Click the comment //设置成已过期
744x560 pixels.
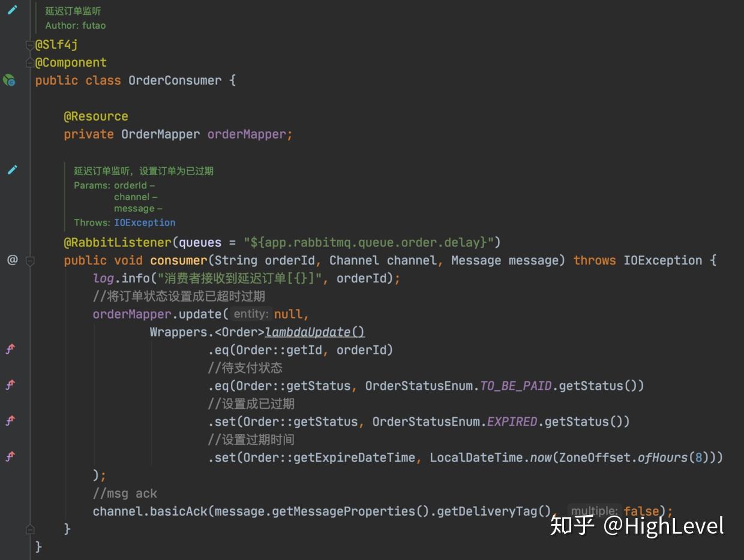tap(251, 404)
